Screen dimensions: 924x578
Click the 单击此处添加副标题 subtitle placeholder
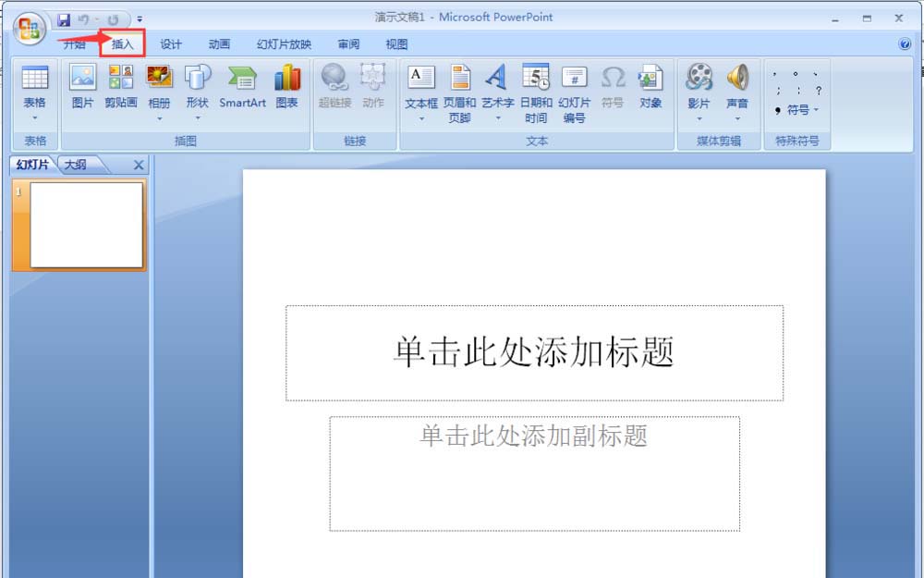pyautogui.click(x=534, y=473)
